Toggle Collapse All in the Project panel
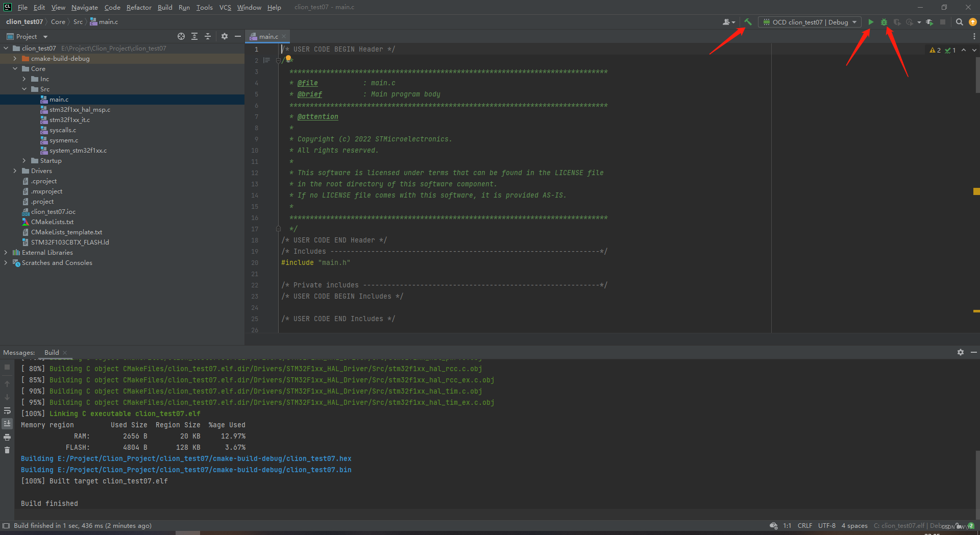980x535 pixels. (208, 36)
